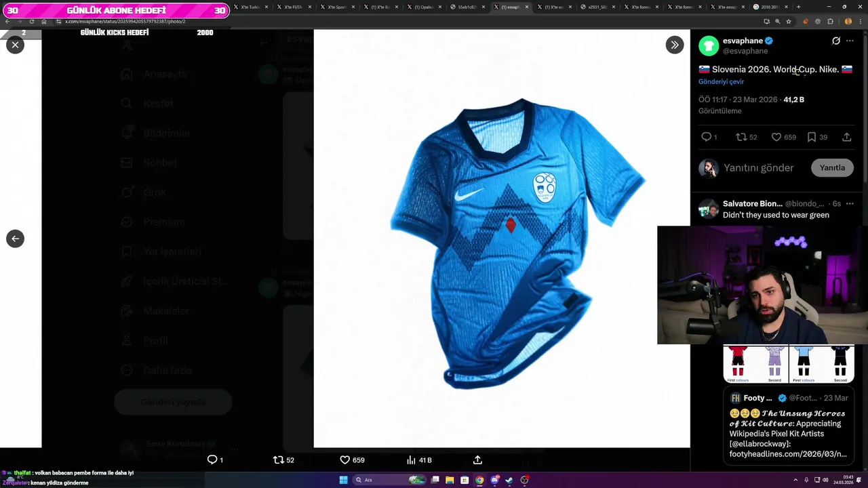Screen dimensions: 868x488
Task: Click the reply icon with count 1 in the side panel
Action: pos(706,137)
